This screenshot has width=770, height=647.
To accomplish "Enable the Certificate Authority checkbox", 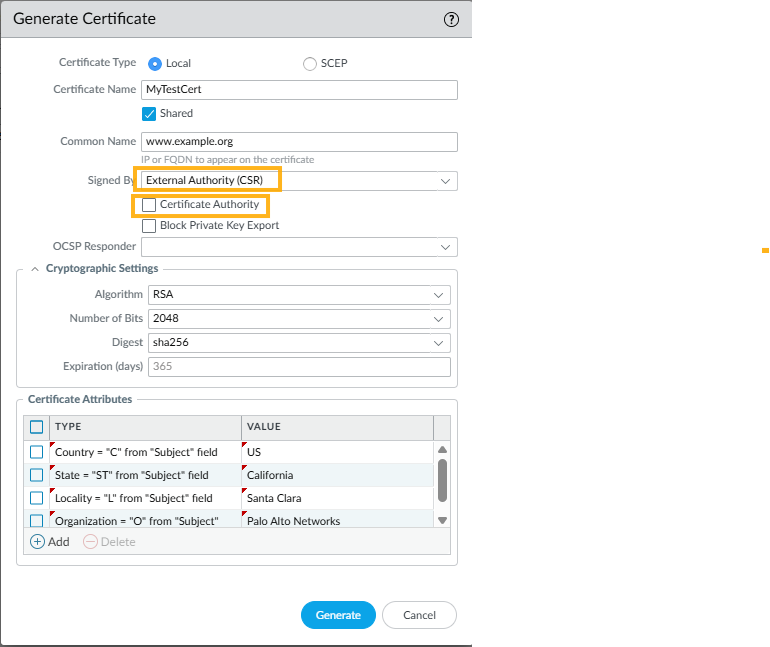I will coord(150,204).
